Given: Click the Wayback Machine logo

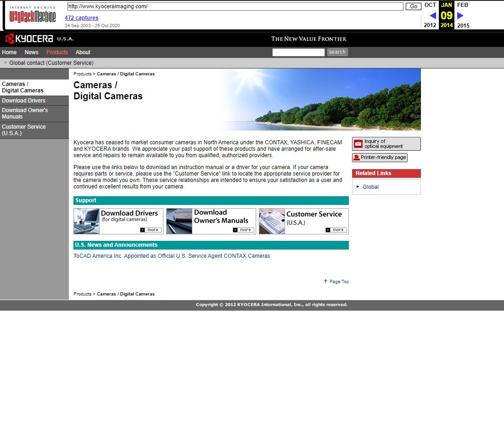Looking at the screenshot, I should coord(32,16).
